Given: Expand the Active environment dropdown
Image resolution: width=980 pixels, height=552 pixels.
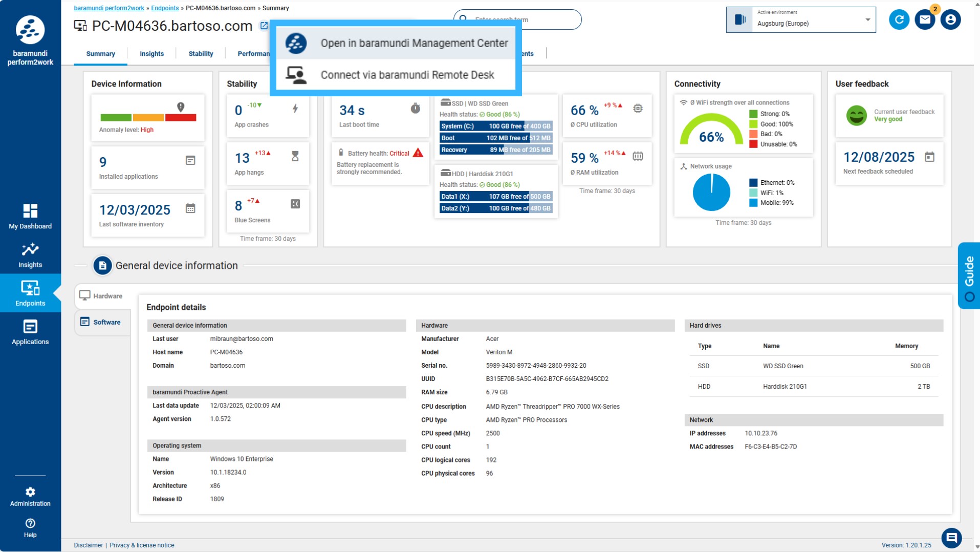Looking at the screenshot, I should 867,20.
